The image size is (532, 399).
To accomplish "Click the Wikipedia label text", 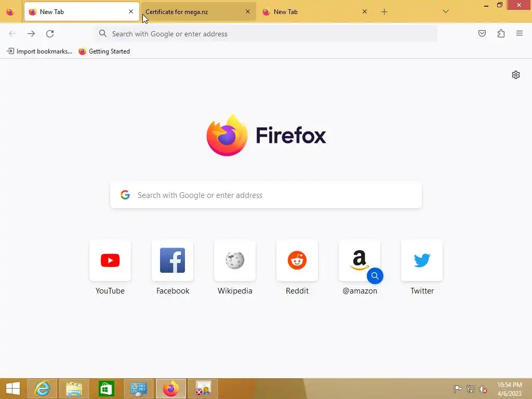I will [235, 291].
